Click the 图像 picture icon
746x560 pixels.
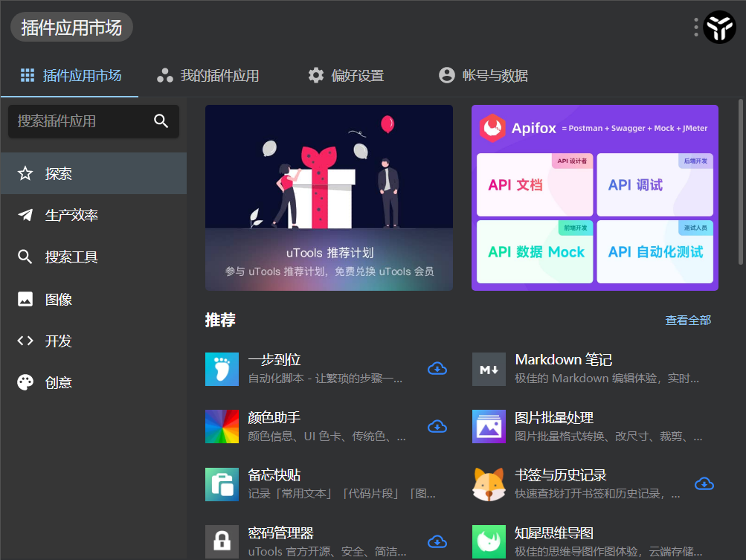25,299
